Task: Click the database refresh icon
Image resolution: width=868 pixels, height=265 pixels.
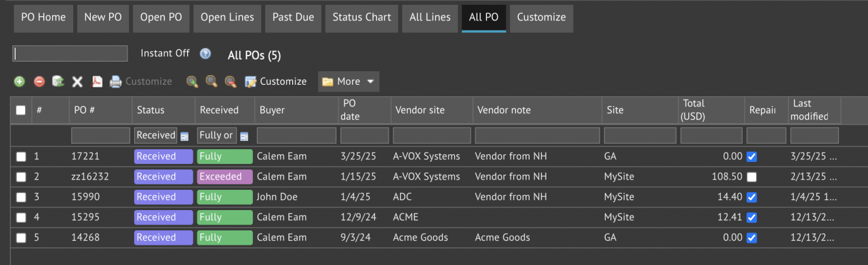Action: pos(58,81)
